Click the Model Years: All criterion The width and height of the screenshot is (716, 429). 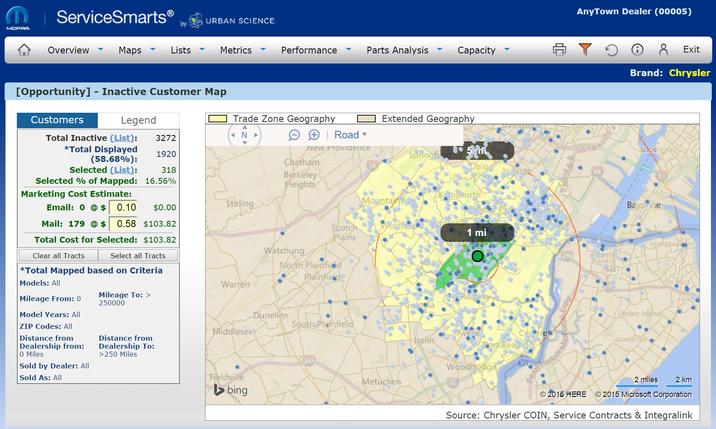(50, 315)
